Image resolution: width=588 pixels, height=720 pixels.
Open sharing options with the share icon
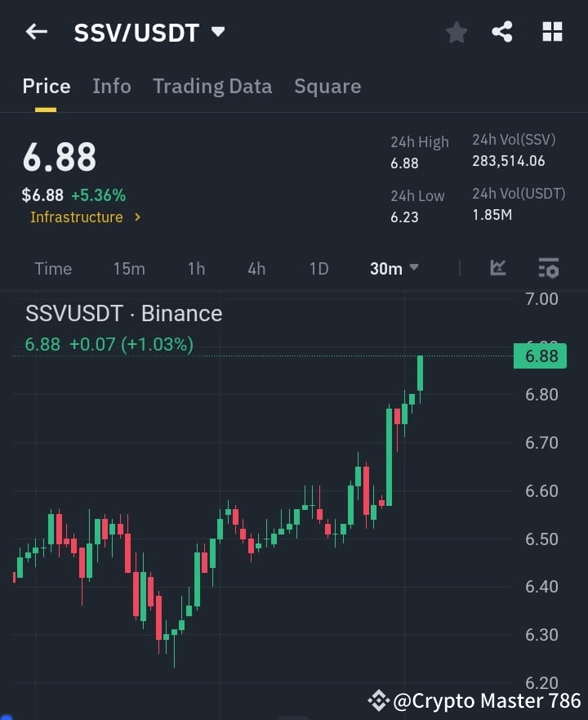click(504, 32)
